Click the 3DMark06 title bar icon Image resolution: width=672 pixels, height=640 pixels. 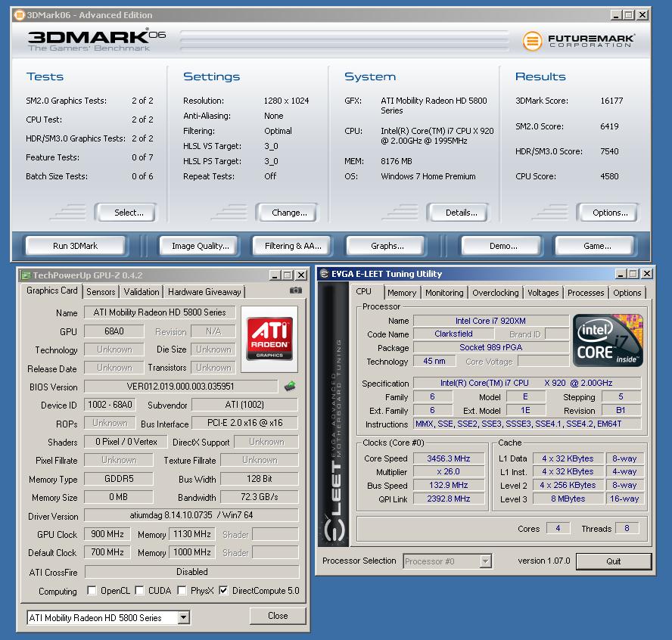(19, 15)
